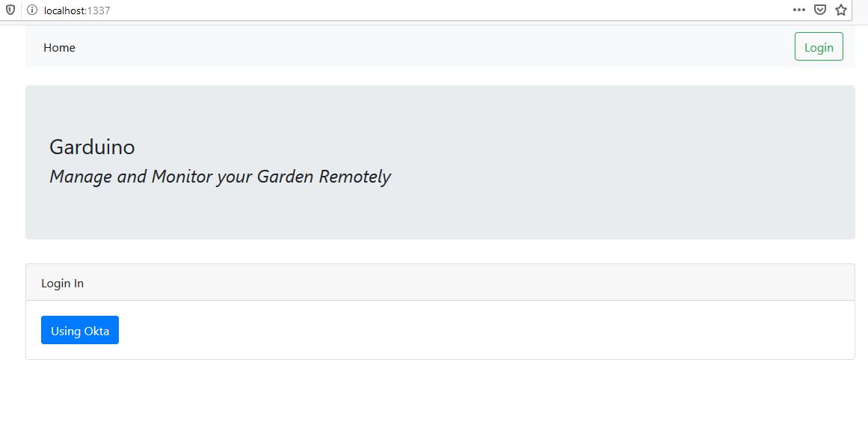
Task: Click the word Remotely in the tagline
Action: click(x=354, y=177)
